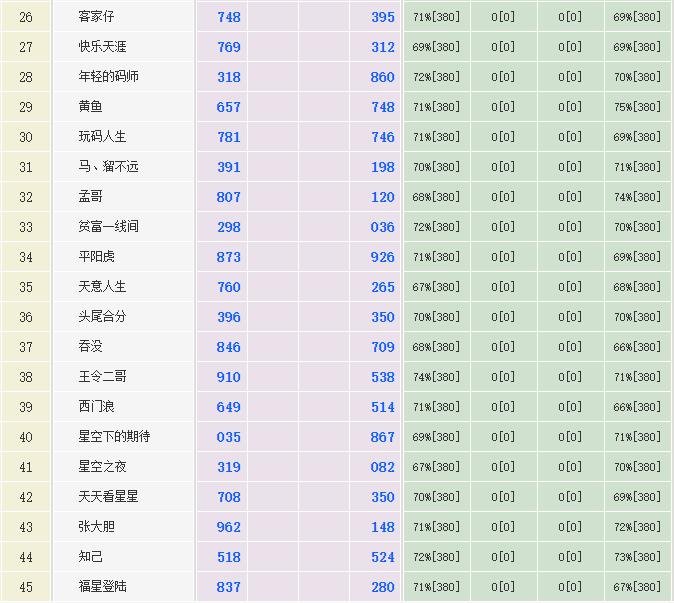Click the 贫富一线间 name link
This screenshot has width=674, height=603.
(108, 227)
